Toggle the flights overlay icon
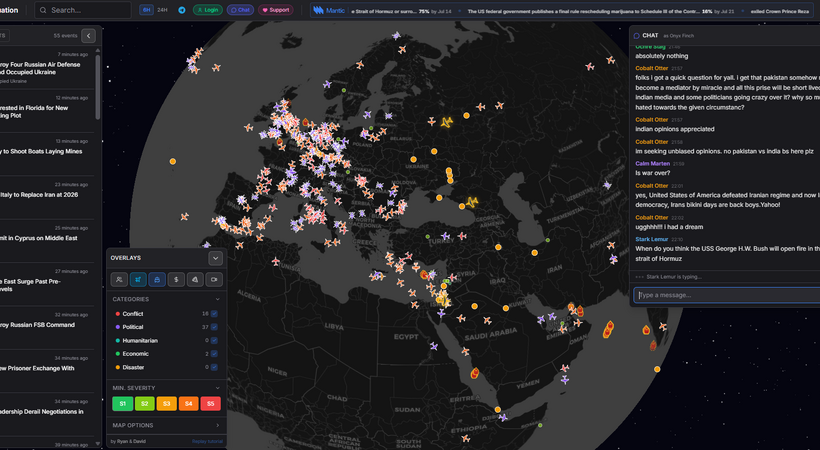 137,280
